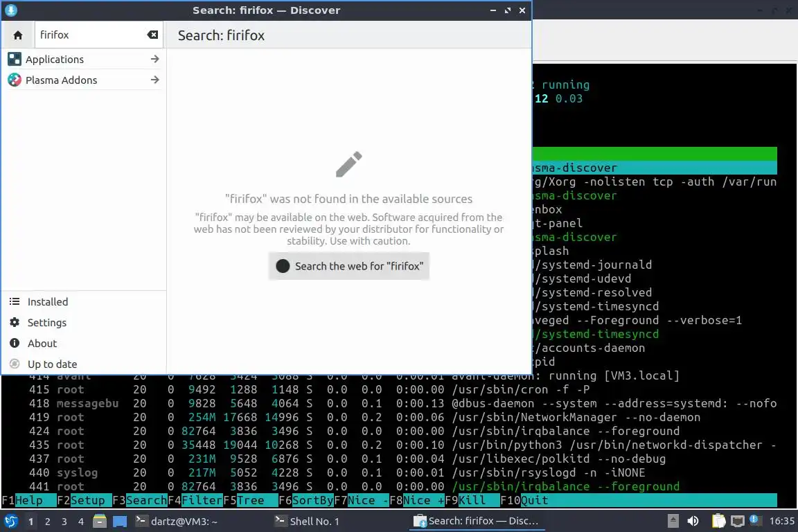The height and width of the screenshot is (532, 798).
Task: Click the show desktop taskbar icon
Action: (x=120, y=522)
